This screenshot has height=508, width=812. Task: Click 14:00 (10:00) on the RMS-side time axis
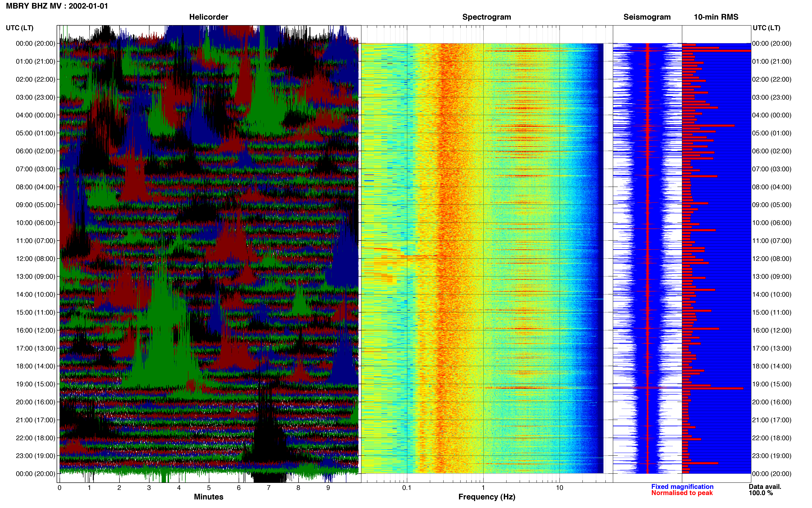click(772, 295)
